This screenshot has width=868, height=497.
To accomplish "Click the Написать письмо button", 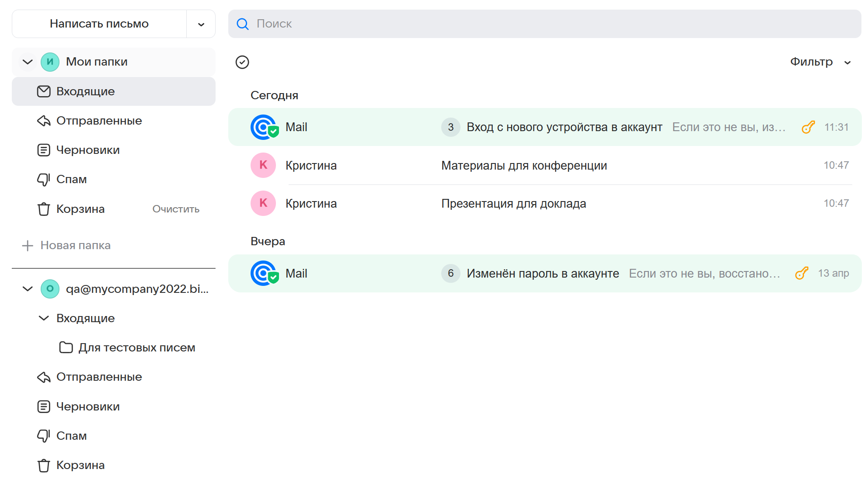I will click(99, 24).
